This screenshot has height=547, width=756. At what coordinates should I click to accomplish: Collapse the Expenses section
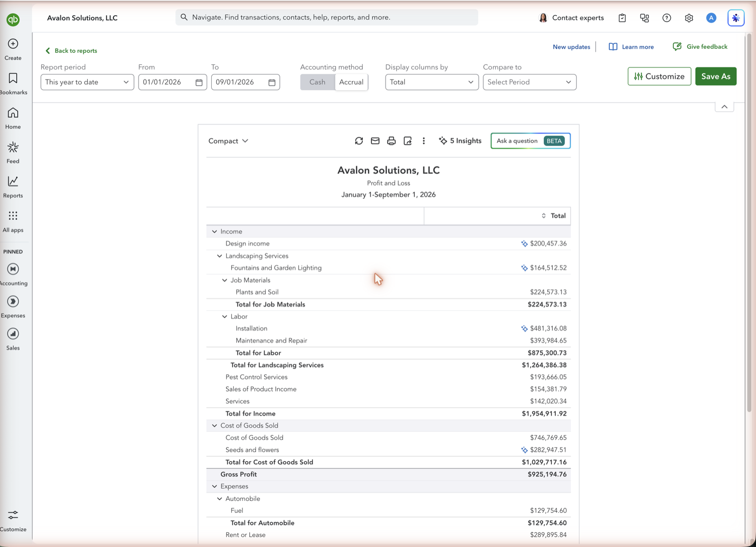point(215,487)
